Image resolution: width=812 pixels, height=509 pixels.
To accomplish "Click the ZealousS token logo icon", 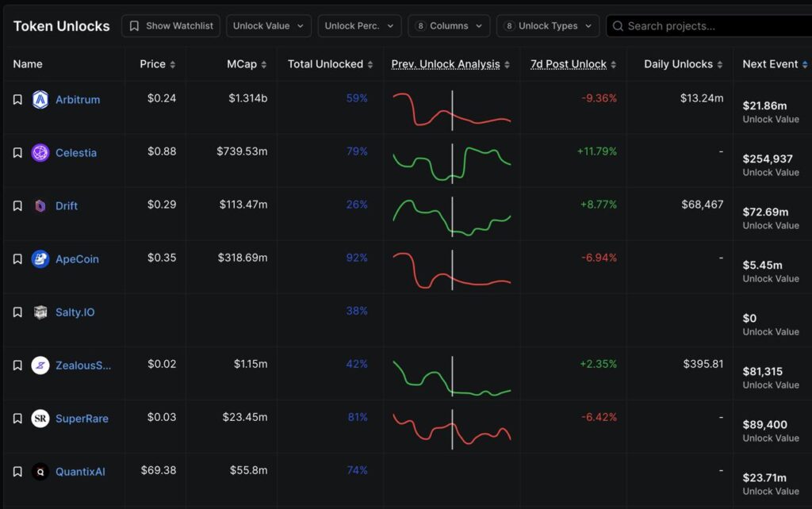I will [40, 365].
